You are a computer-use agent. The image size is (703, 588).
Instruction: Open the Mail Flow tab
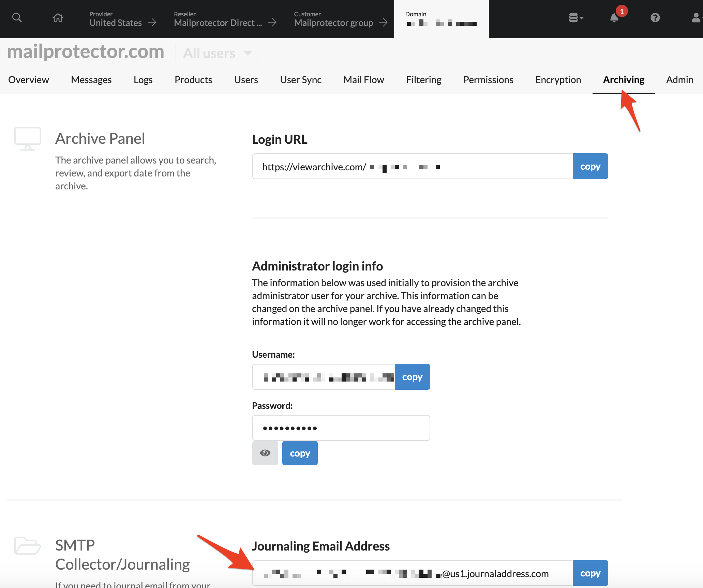[364, 80]
